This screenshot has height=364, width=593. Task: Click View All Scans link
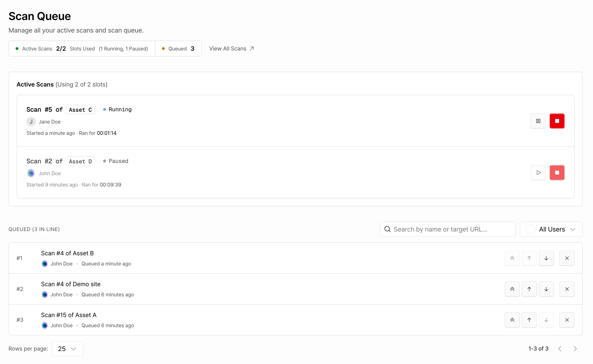pos(231,49)
